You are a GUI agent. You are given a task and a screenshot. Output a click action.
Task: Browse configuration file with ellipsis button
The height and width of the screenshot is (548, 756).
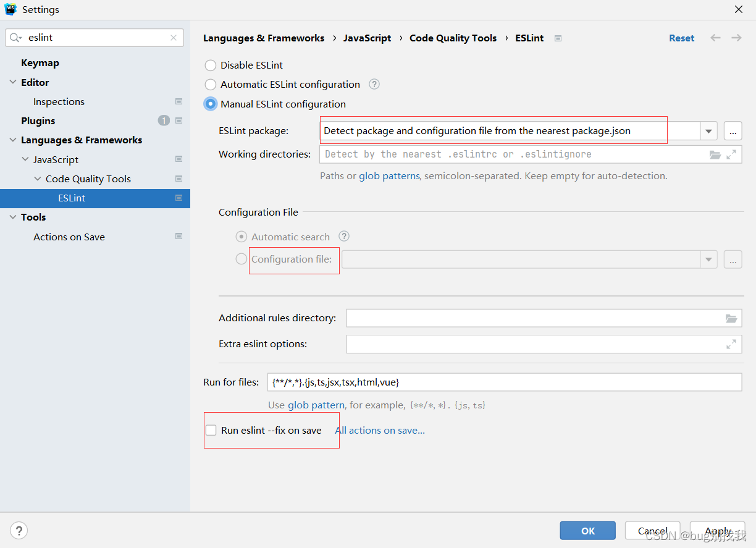(x=733, y=259)
